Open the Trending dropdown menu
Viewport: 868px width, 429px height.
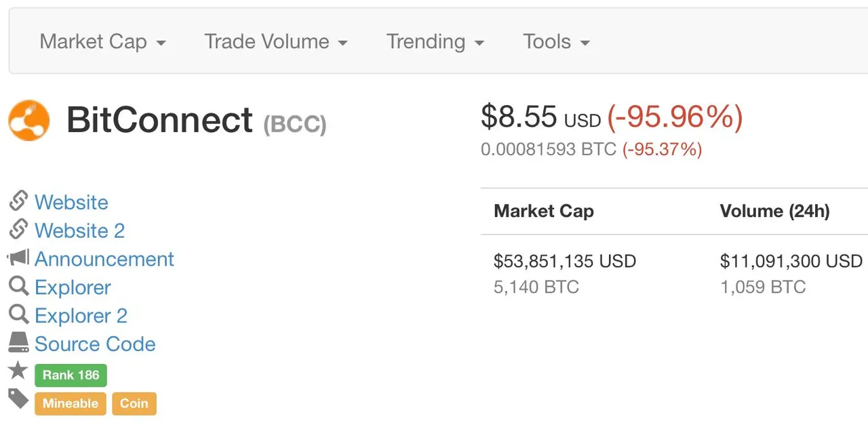(435, 42)
